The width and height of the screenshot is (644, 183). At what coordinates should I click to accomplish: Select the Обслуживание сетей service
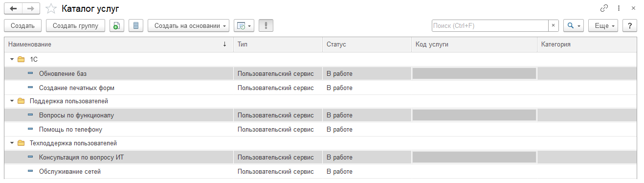tap(70, 172)
